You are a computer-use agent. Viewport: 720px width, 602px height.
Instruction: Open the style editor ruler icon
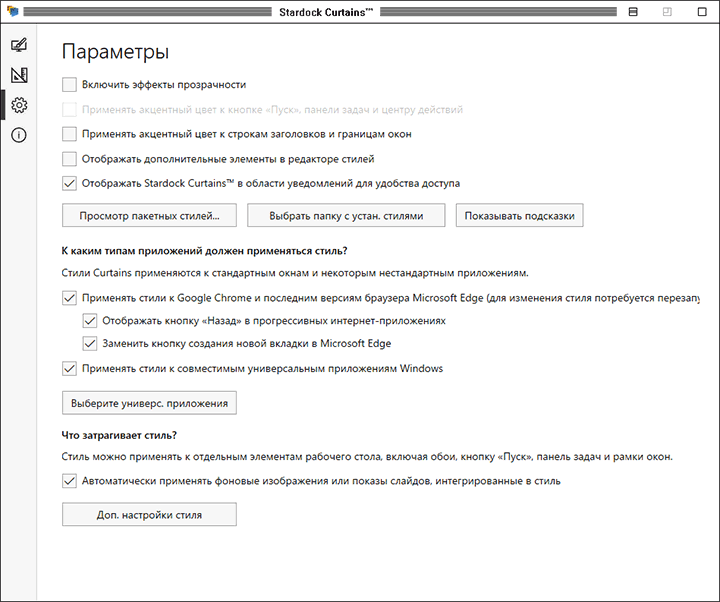19,75
